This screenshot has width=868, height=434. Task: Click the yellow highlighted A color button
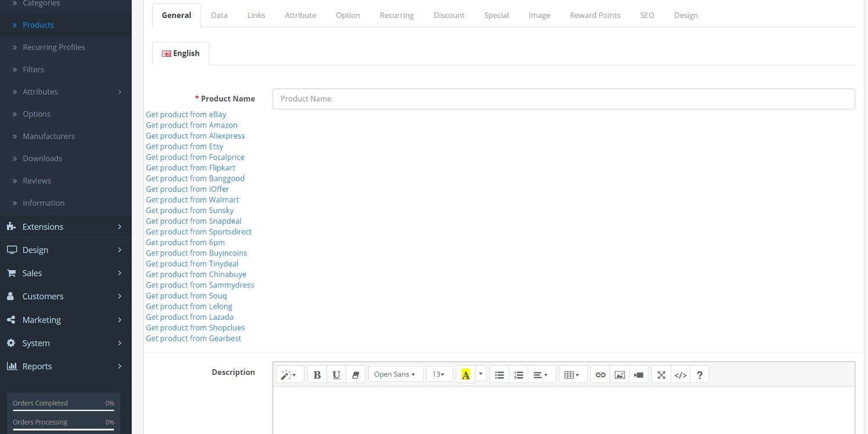(466, 375)
